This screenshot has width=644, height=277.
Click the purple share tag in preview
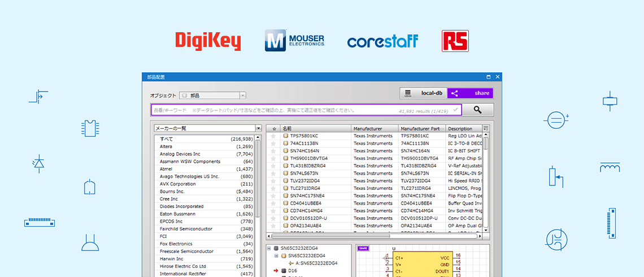pos(362,248)
